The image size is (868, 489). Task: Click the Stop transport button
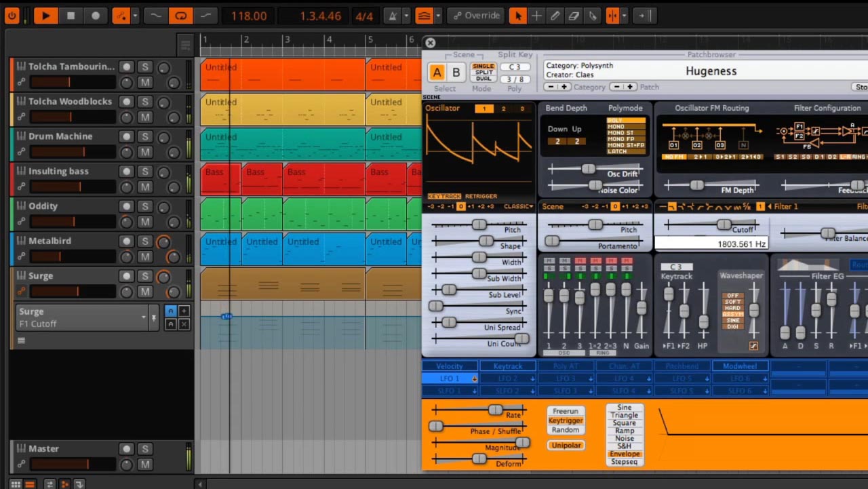[x=71, y=16]
